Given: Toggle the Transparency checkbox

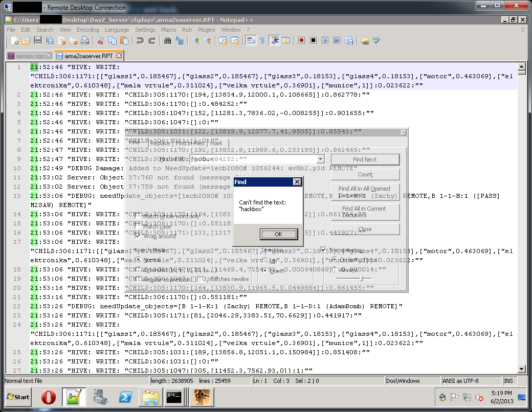Looking at the screenshot, I should (323, 250).
